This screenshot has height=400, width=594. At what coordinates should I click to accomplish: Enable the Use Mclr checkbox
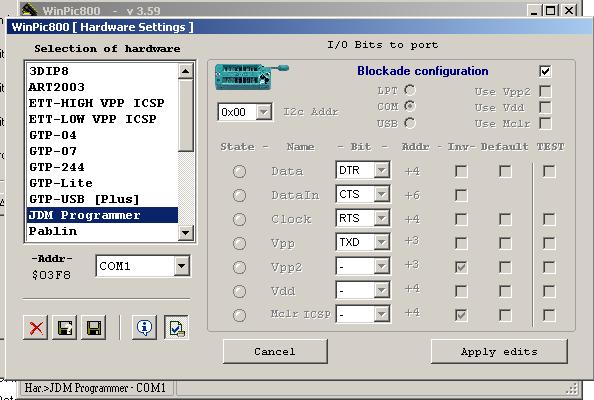point(545,123)
